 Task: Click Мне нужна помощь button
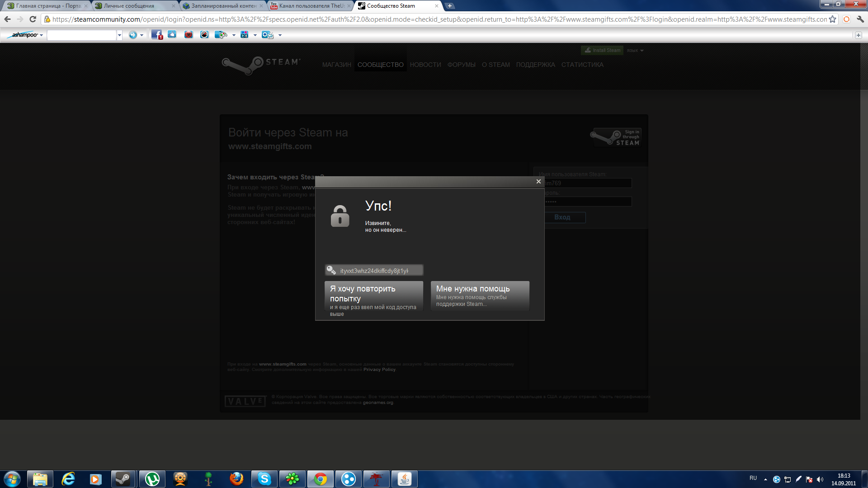479,296
